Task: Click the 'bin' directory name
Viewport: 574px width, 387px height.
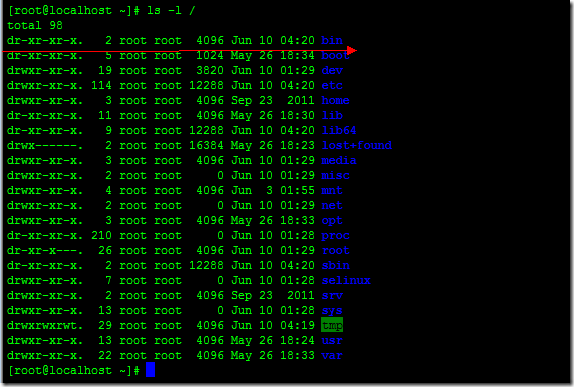Action: point(332,40)
